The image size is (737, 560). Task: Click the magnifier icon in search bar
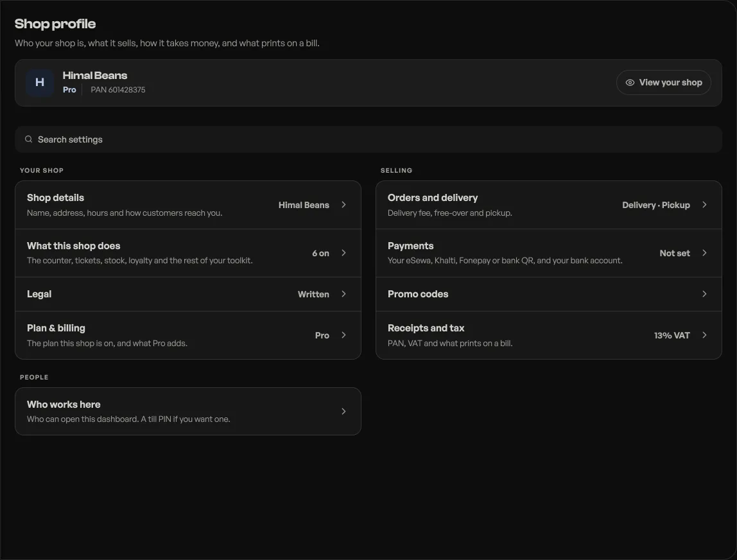click(29, 139)
